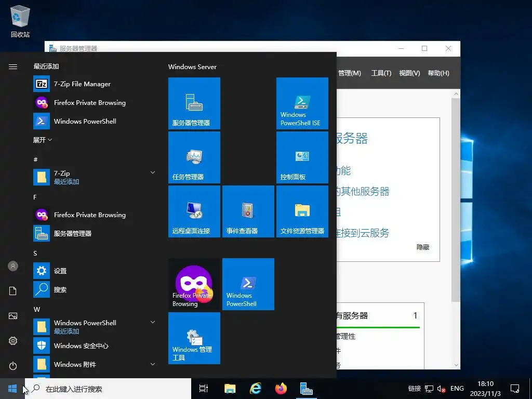Click the taskbar search box
The height and width of the screenshot is (399, 532).
(108, 389)
